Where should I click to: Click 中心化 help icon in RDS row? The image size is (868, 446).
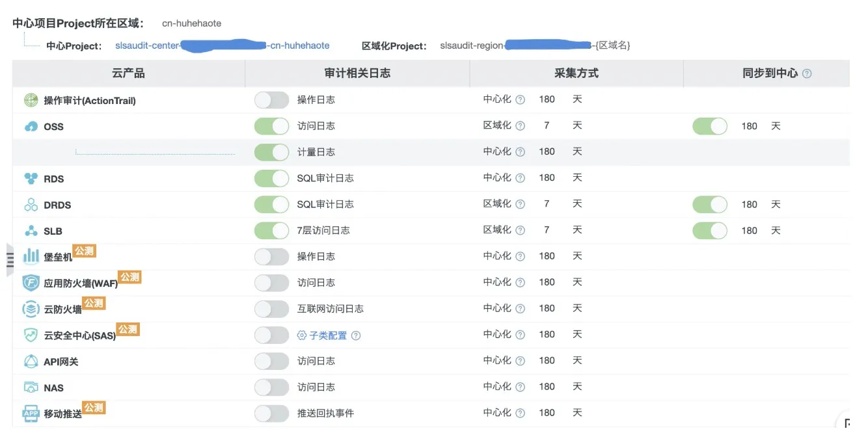[x=520, y=178]
